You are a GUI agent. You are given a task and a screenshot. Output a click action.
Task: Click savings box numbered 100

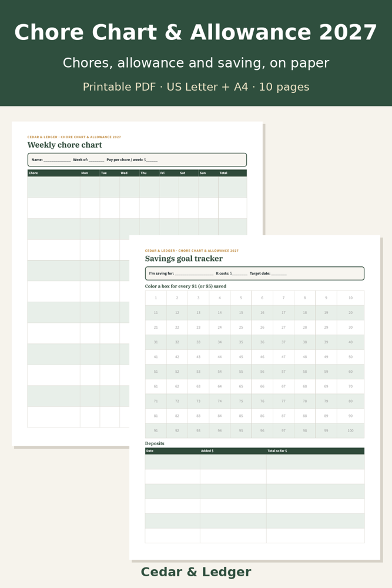click(350, 430)
